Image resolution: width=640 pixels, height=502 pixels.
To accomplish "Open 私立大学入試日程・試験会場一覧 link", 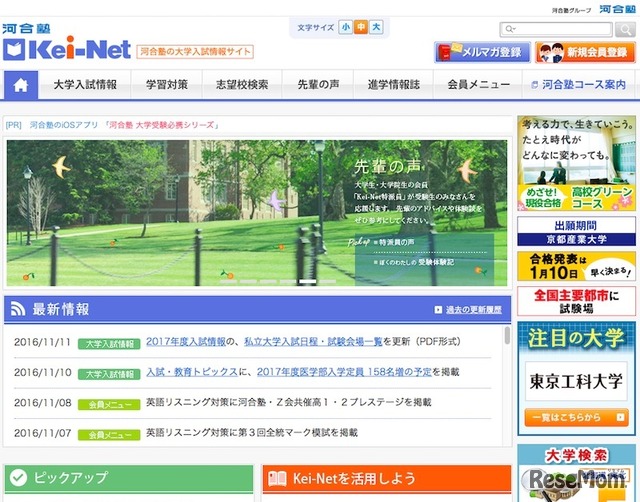I will (x=313, y=342).
